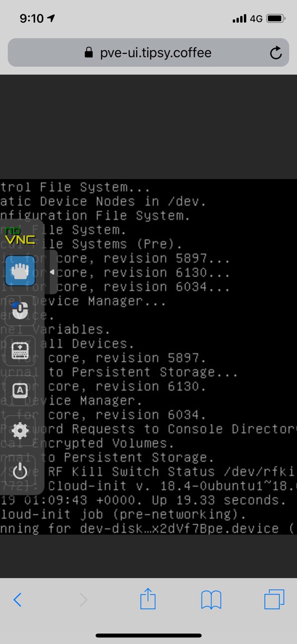Collapse the noVNC control bar handle
This screenshot has width=297, height=644.
point(51,272)
